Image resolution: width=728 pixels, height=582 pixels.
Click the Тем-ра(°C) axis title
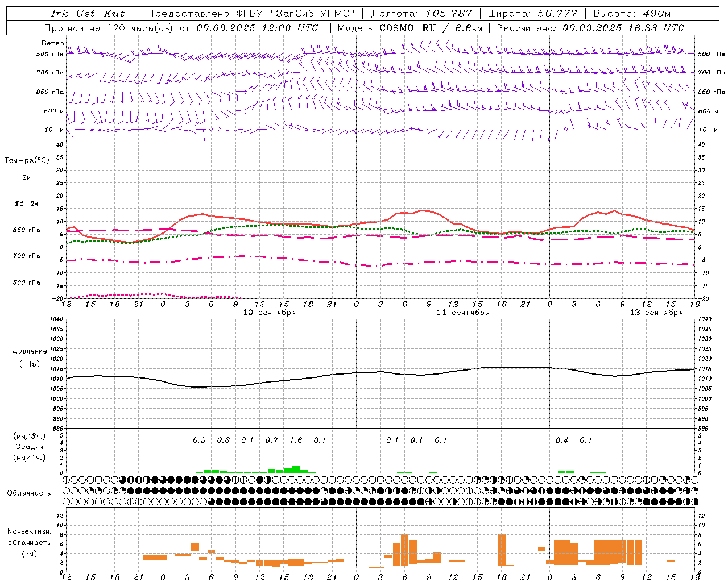coord(27,161)
